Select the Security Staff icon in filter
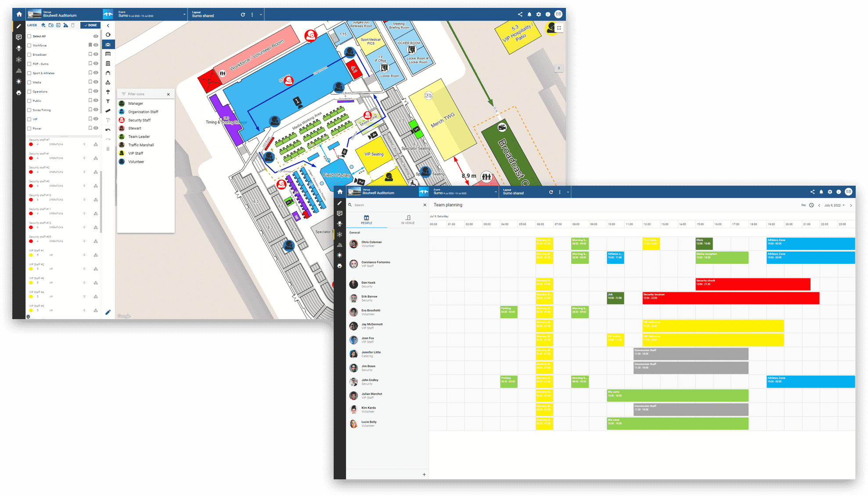 tap(123, 120)
